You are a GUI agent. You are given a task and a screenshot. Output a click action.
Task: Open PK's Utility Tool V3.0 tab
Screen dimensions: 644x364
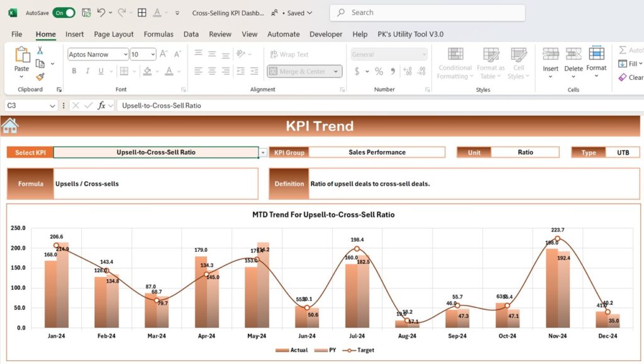(410, 34)
